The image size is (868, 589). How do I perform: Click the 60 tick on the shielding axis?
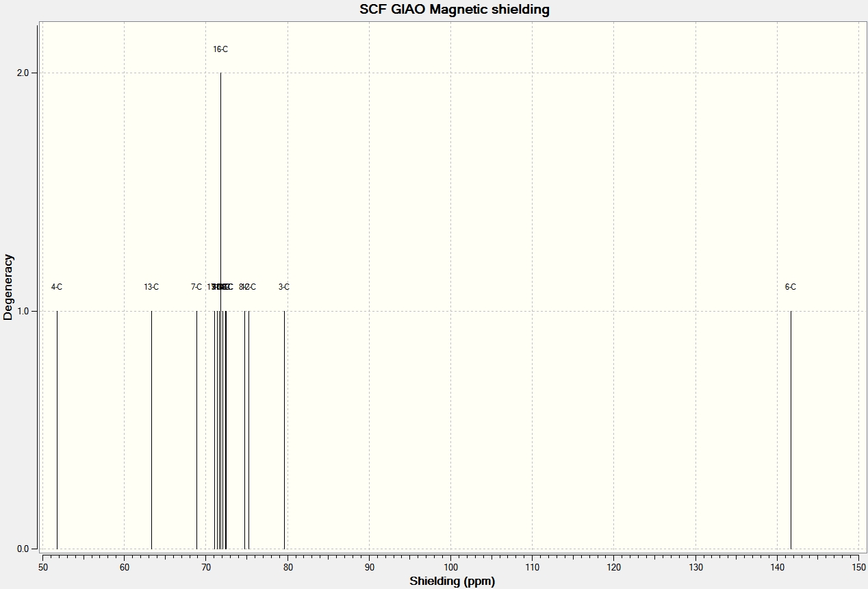click(124, 566)
